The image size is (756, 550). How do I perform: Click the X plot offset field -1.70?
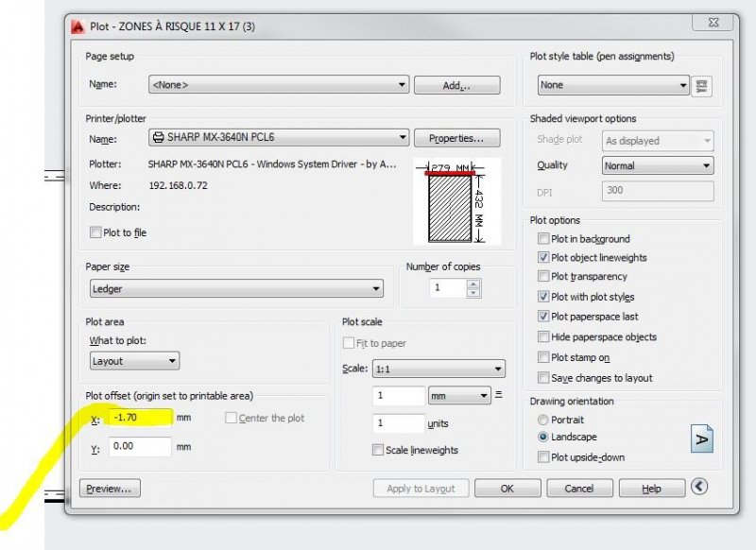[140, 418]
